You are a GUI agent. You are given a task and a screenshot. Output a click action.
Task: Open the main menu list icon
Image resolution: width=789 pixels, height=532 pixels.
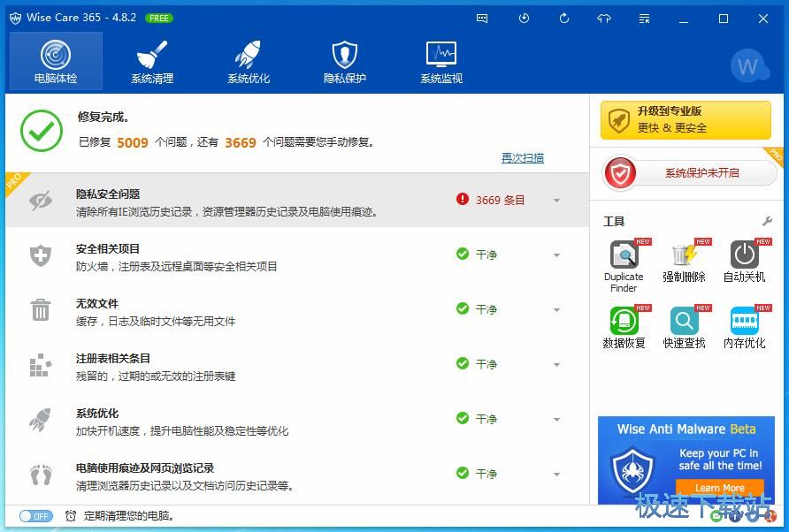click(x=644, y=19)
